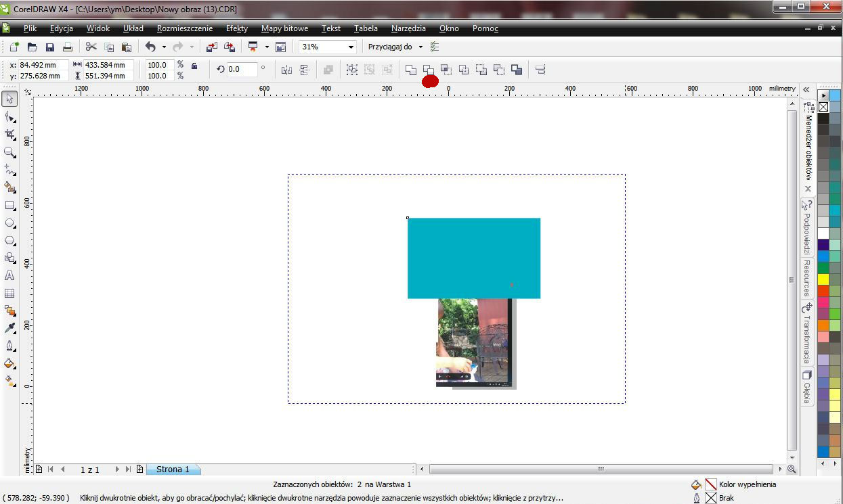Click the Weld shaping icon

(x=411, y=69)
